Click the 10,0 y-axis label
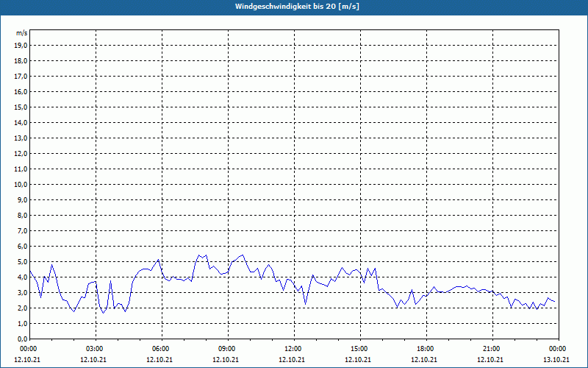This screenshot has width=588, height=368. 21,185
